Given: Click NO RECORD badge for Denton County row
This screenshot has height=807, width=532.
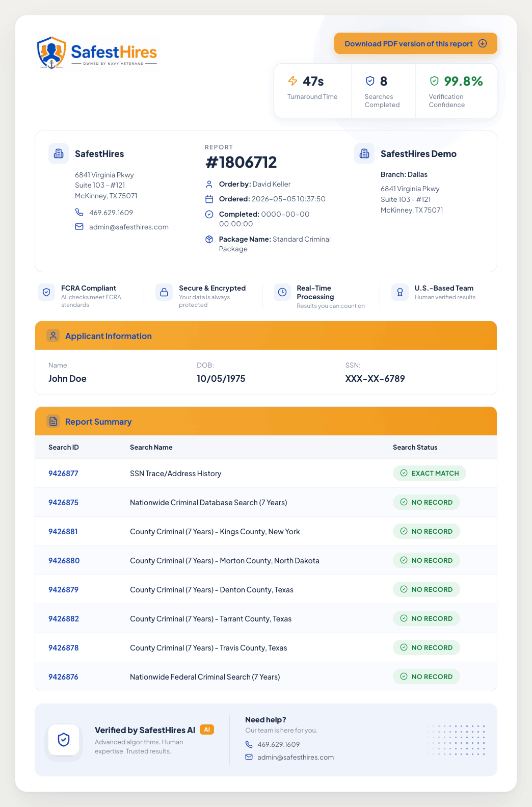Looking at the screenshot, I should [427, 589].
